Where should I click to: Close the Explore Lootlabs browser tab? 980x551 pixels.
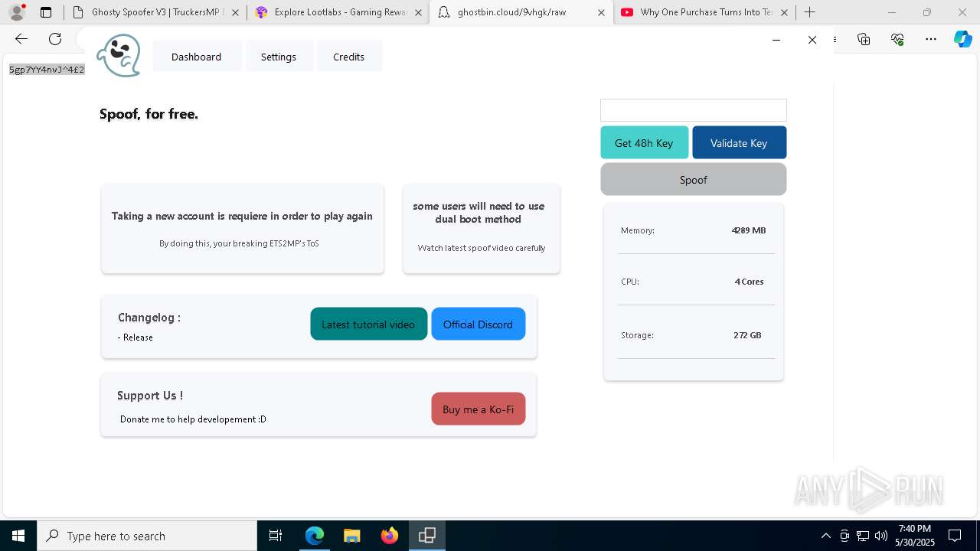coord(418,12)
